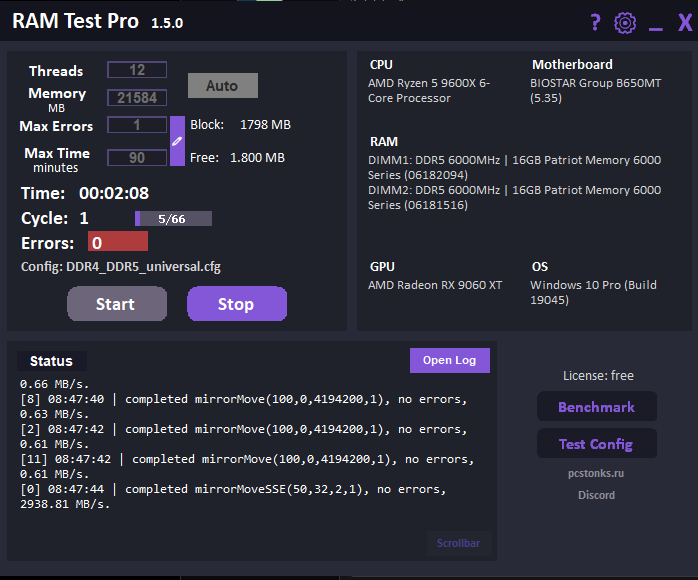Open Test Config

click(x=597, y=443)
